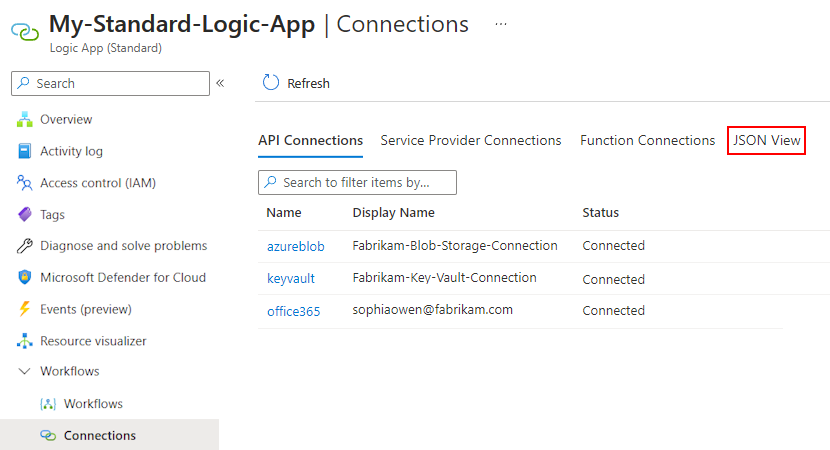Click the lightning bolt Events icon
Screen dimensions: 830x450
click(24, 309)
